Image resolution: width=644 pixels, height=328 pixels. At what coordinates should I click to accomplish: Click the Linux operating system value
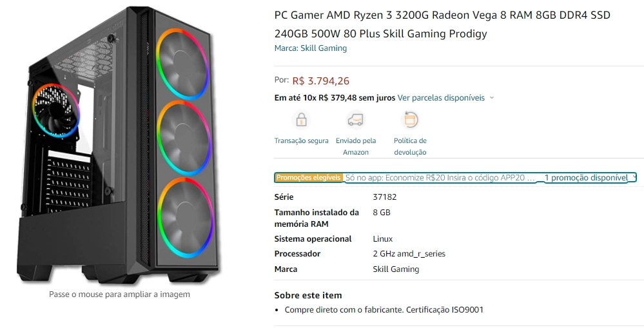coord(382,239)
